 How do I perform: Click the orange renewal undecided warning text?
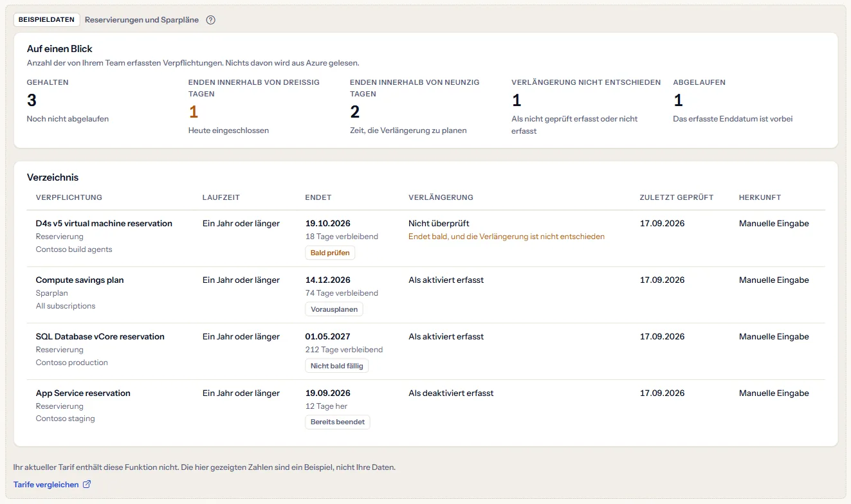[506, 237]
